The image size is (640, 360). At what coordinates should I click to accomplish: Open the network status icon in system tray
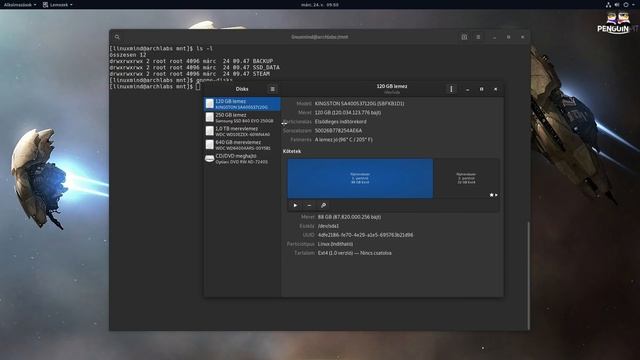(608, 4)
